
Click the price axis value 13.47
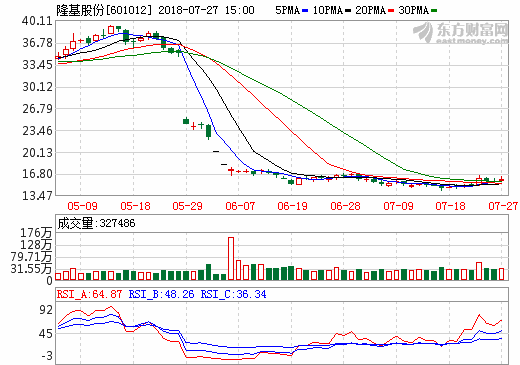coord(37,195)
